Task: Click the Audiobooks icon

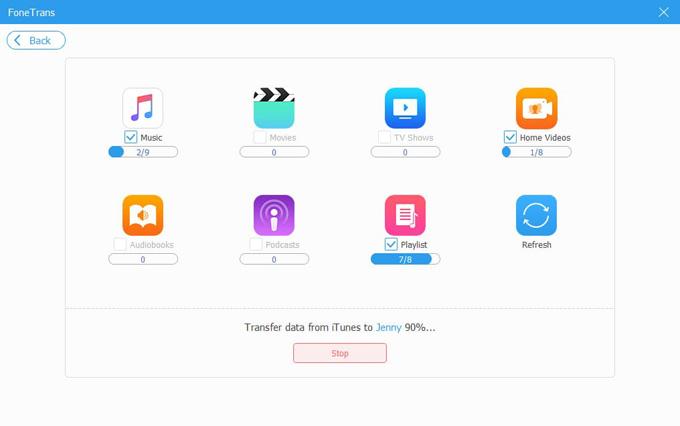Action: 143,215
